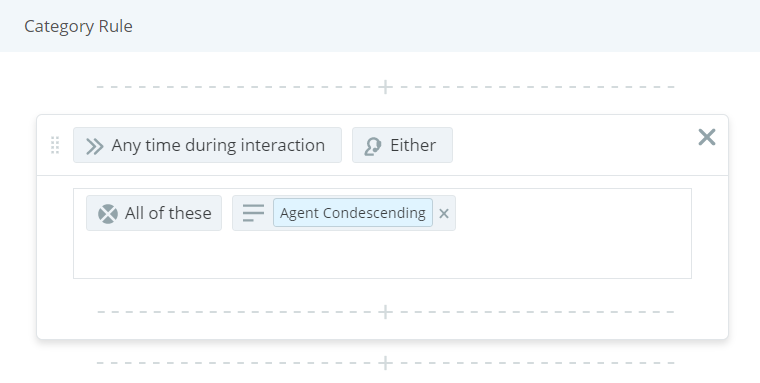
Task: Click the Category Rule header label
Action: [x=79, y=26]
